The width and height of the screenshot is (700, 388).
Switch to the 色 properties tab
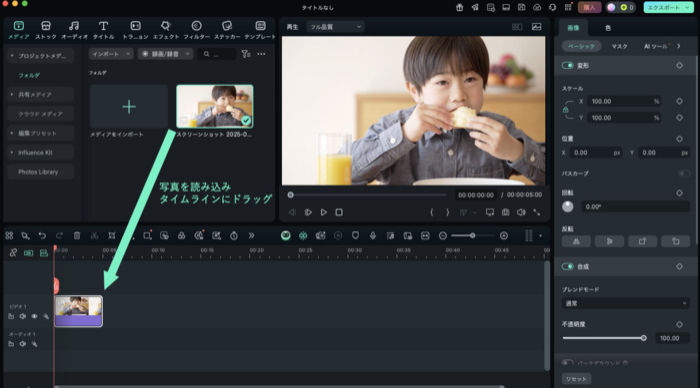pos(608,28)
